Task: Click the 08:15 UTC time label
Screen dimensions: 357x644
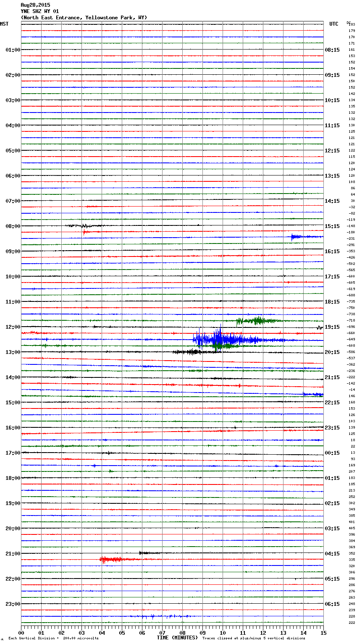Action: 332,50
